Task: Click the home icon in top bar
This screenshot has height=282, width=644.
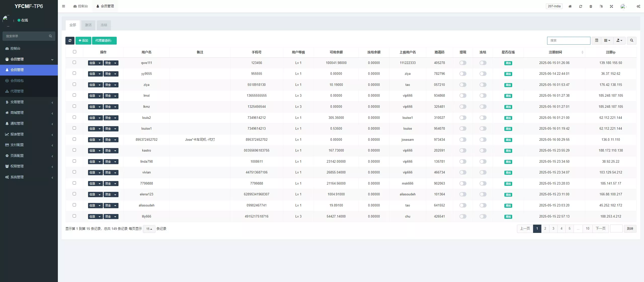Action: (x=570, y=6)
